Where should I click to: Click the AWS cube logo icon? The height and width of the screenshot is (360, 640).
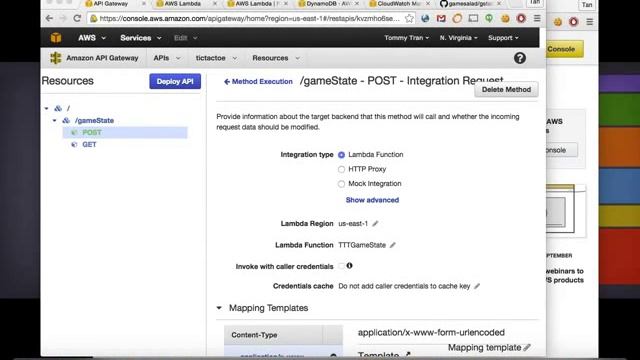coord(56,38)
